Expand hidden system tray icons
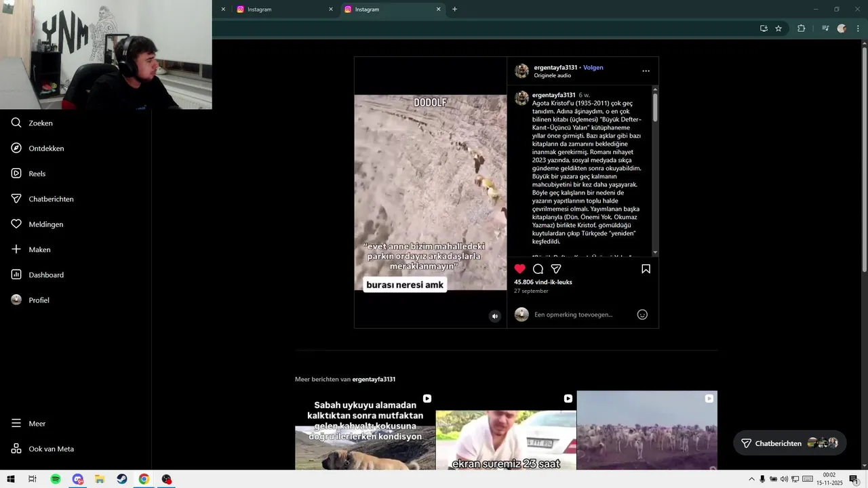Screen dimensions: 868x488 coord(751,479)
